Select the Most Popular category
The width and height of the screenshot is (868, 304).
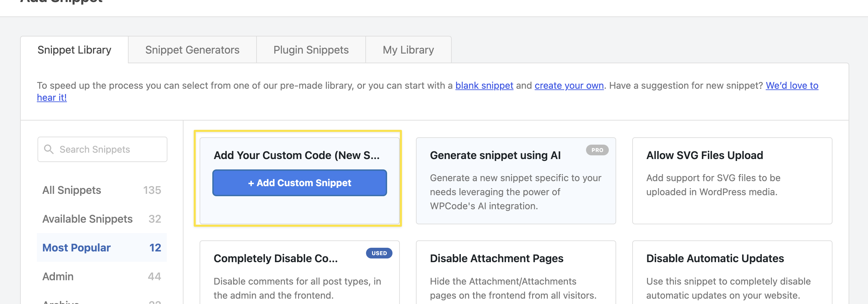(x=102, y=248)
